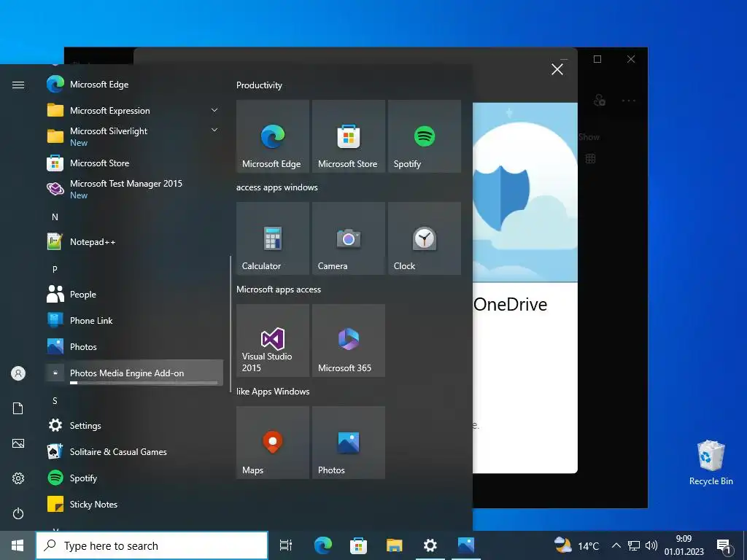
Task: Open the Calculator tile
Action: pos(273,238)
